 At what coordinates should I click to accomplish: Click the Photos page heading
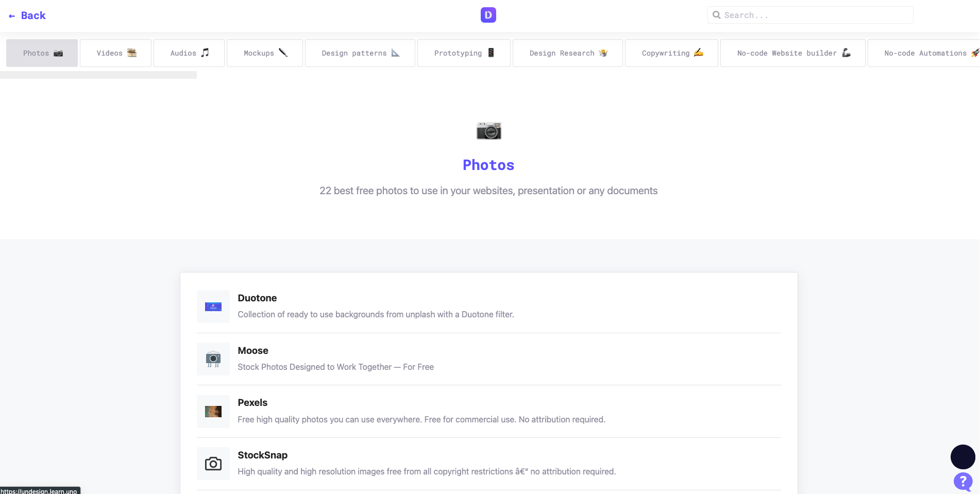(x=488, y=165)
